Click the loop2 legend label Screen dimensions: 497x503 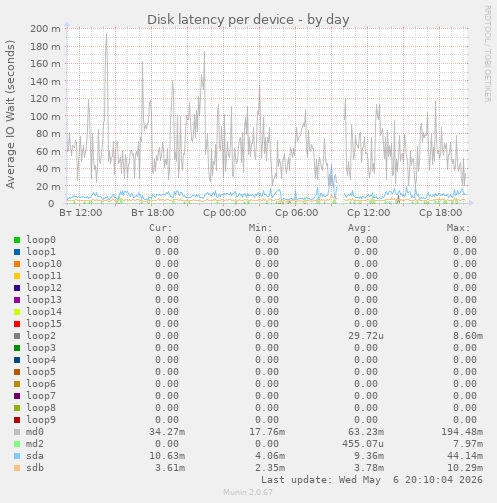pos(41,336)
